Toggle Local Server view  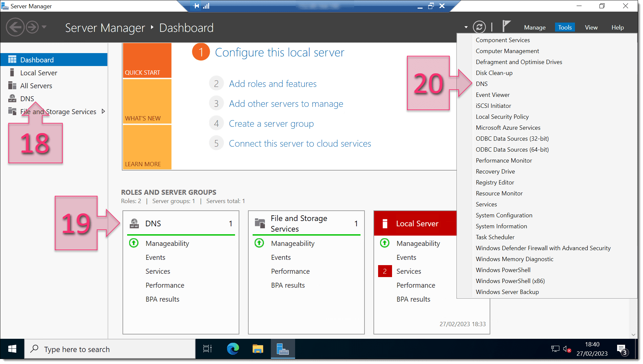[39, 73]
